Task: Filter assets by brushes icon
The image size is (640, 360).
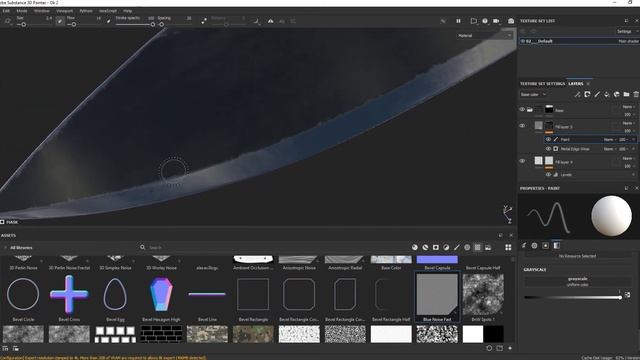Action: pyautogui.click(x=456, y=247)
